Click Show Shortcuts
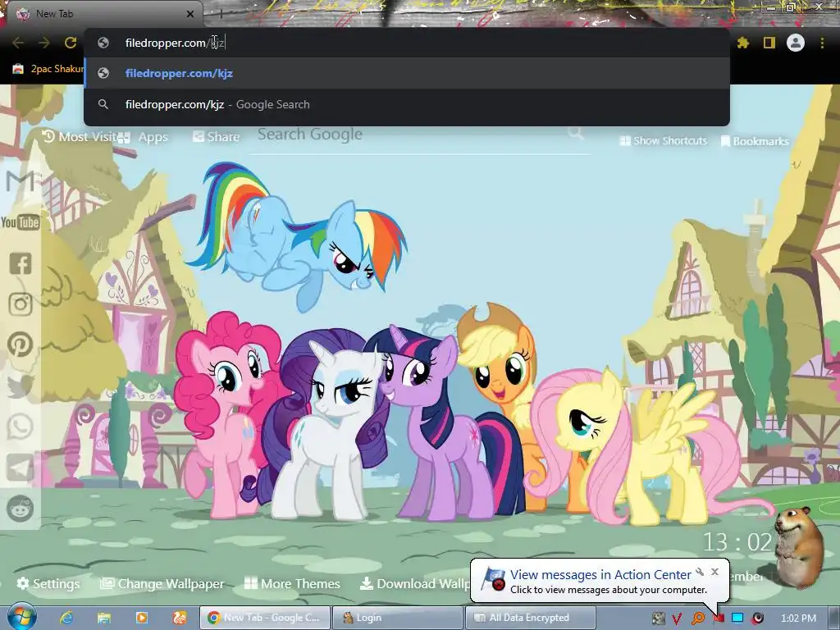840x630 pixels. (663, 140)
